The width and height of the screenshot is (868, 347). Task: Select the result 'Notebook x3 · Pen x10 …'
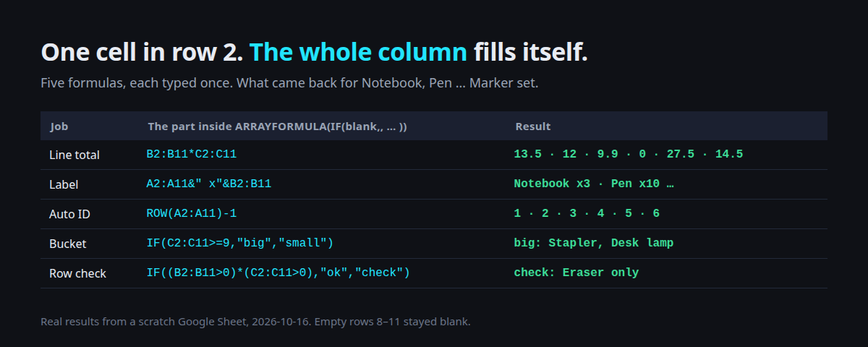pos(594,184)
